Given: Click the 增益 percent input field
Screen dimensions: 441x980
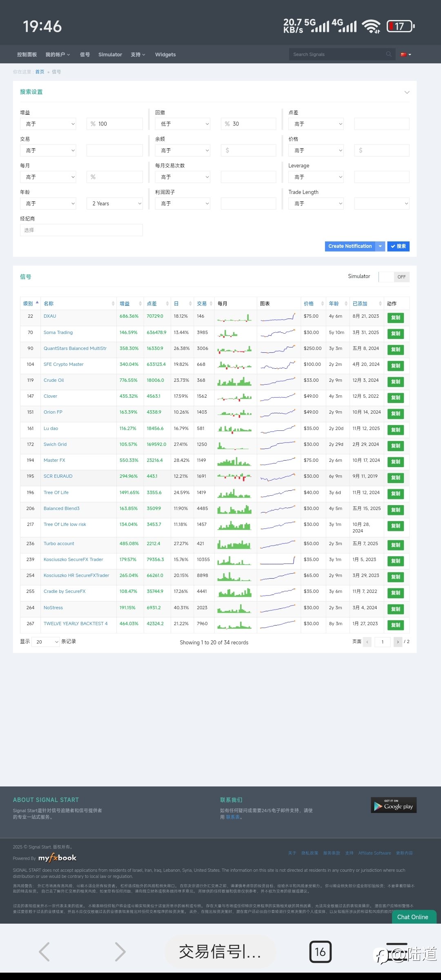Looking at the screenshot, I should [115, 124].
